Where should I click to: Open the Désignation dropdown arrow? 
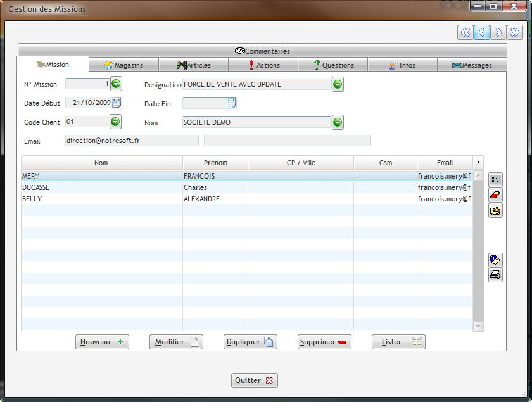coord(338,84)
